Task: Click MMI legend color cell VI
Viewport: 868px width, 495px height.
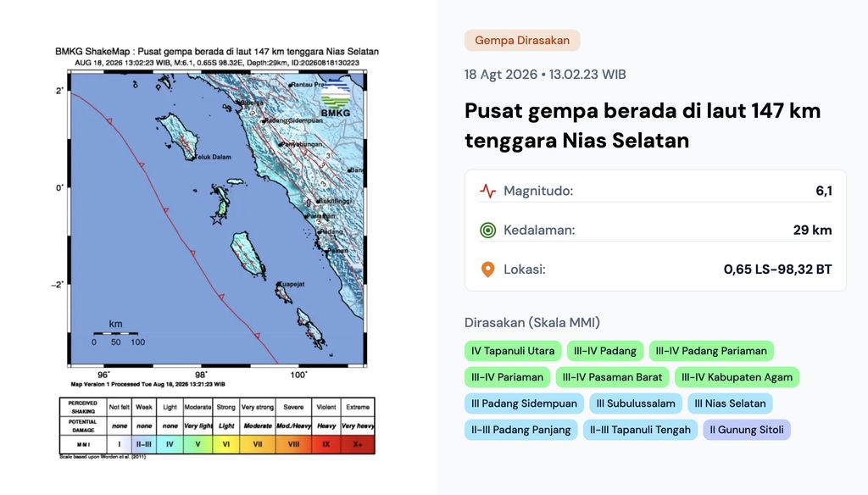Action: tap(225, 444)
